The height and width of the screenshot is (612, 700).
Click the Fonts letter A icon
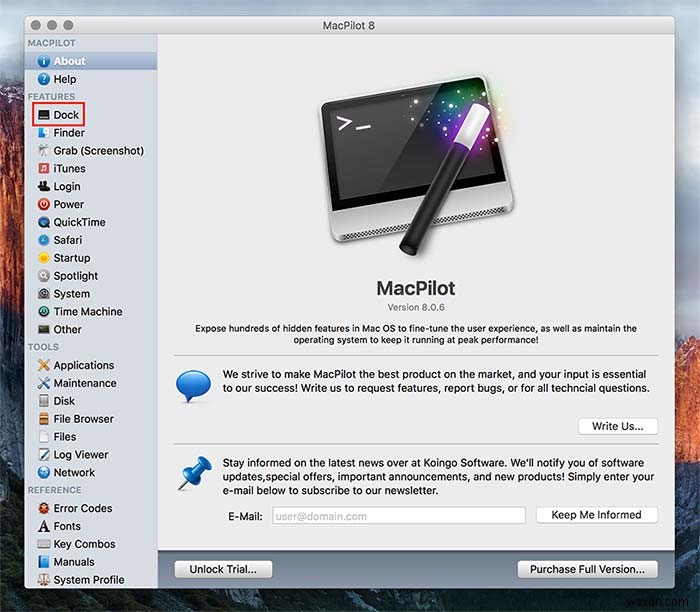click(44, 526)
